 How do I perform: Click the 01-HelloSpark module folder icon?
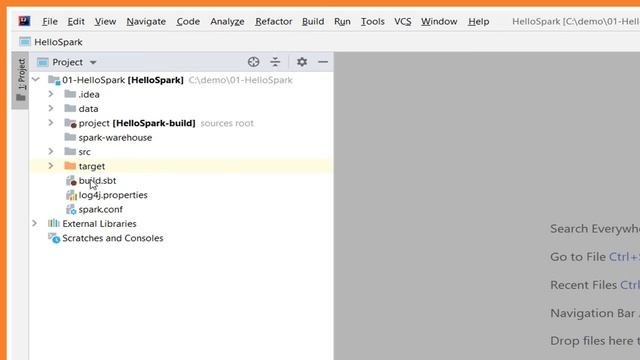pyautogui.click(x=54, y=80)
